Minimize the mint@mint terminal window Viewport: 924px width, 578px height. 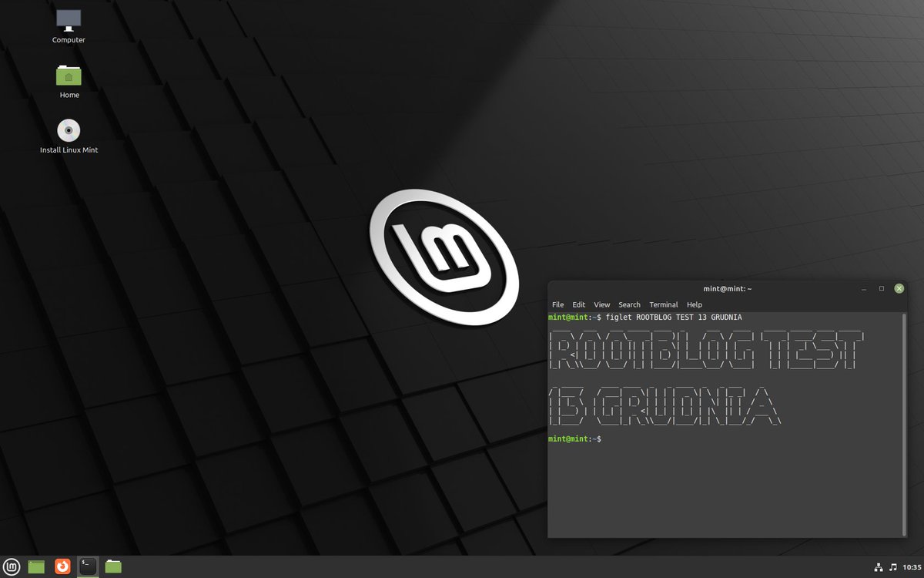pos(865,288)
